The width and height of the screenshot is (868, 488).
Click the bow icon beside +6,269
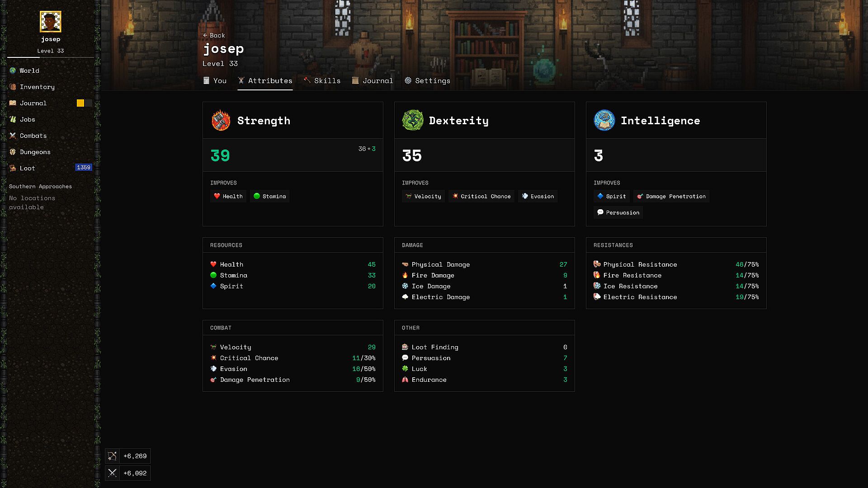click(x=113, y=456)
